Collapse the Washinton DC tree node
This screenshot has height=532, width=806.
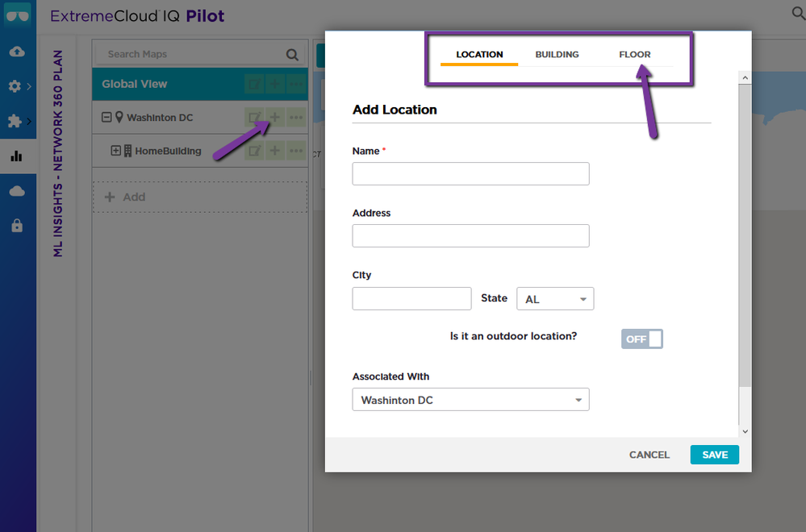[x=106, y=118]
